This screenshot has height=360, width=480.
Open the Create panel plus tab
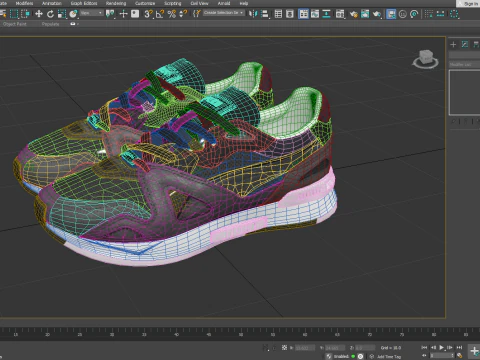[453, 44]
